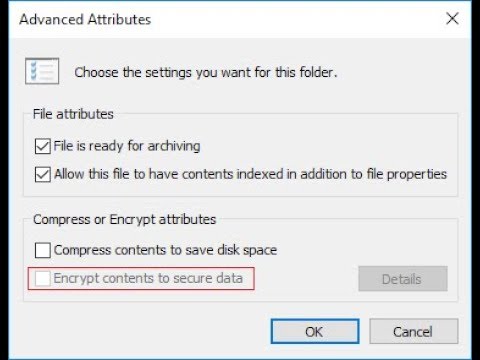
Task: Dismiss the dialog with Cancel button
Action: 413,331
